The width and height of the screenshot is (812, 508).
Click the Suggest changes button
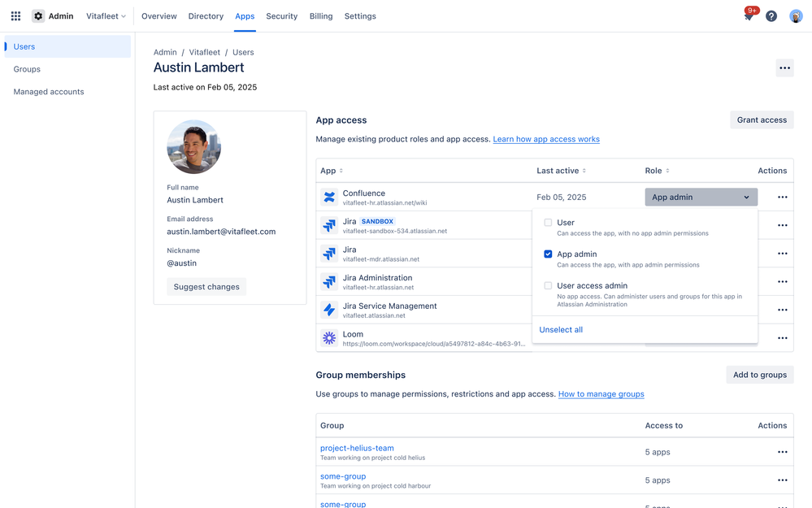(206, 286)
